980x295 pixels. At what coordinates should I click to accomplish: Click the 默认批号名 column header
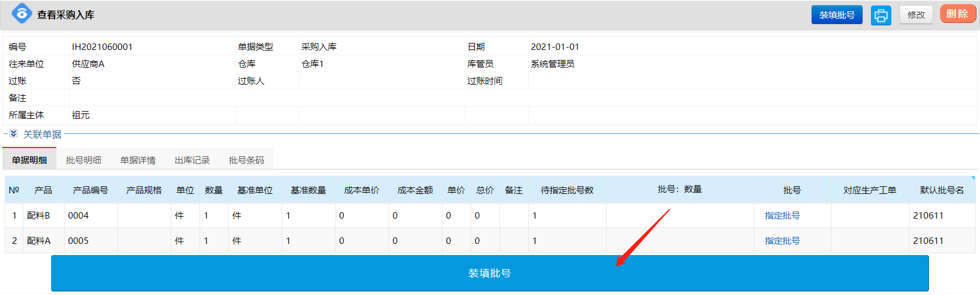click(941, 190)
